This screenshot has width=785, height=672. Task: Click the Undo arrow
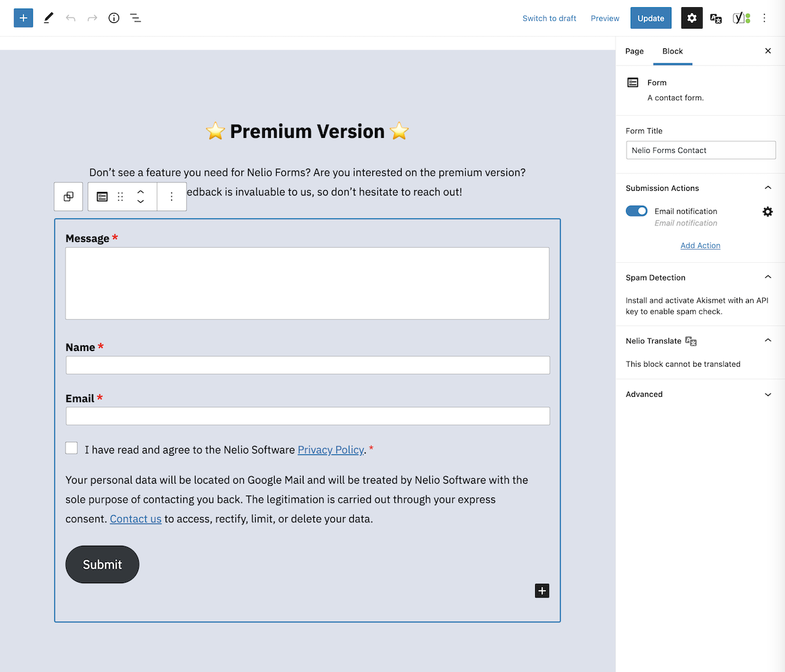tap(71, 18)
